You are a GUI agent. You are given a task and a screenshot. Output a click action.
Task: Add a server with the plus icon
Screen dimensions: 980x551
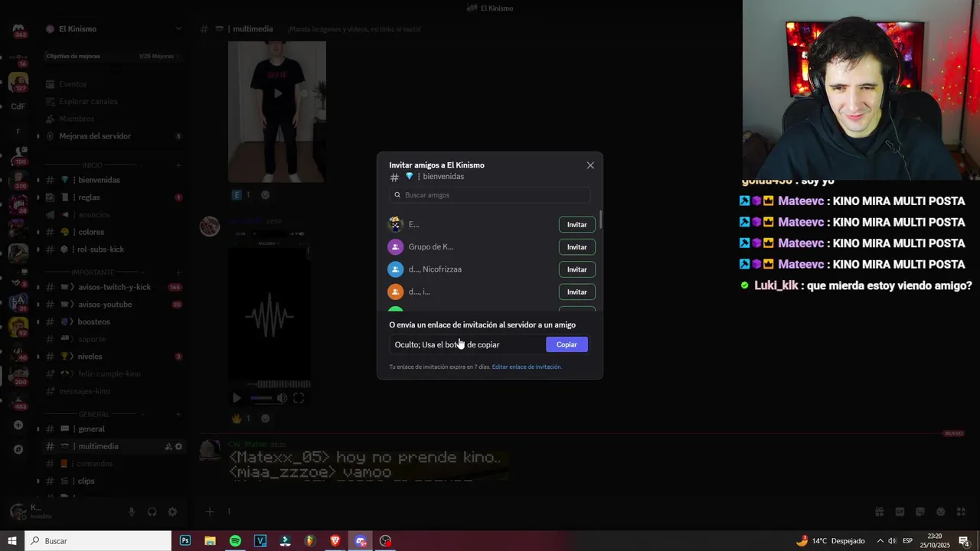18,425
